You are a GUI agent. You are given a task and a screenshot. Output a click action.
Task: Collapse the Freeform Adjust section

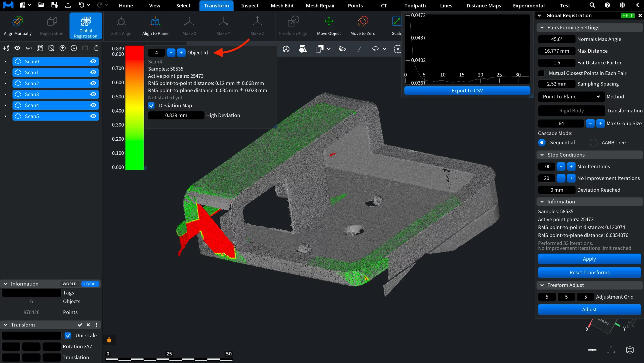click(x=542, y=285)
